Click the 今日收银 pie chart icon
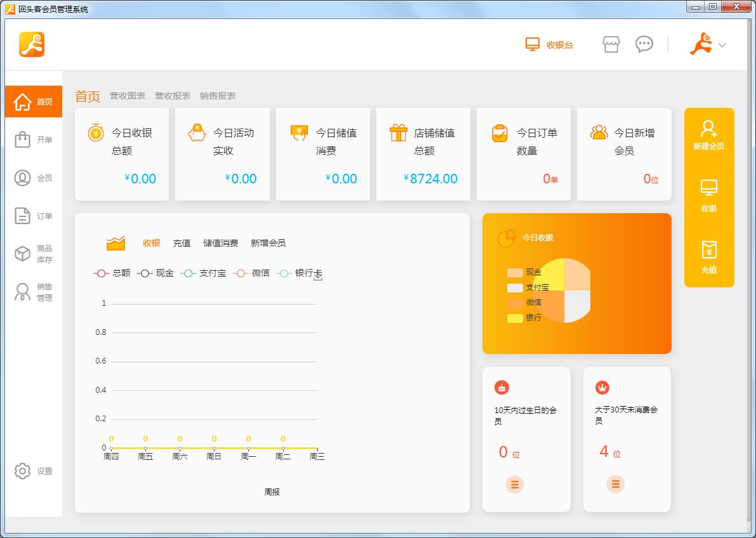The height and width of the screenshot is (538, 756). point(507,238)
